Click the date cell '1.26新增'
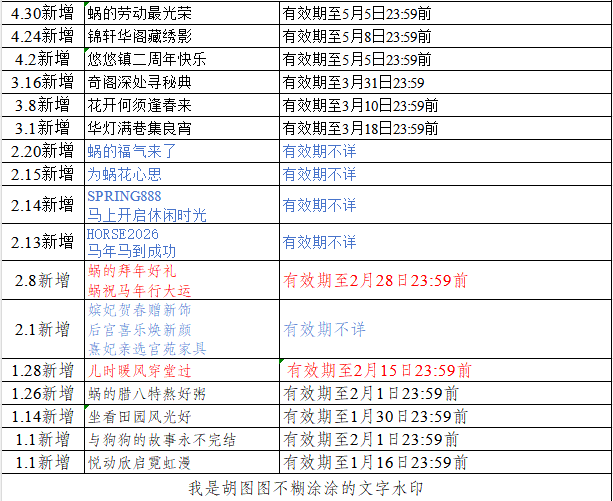 [x=43, y=393]
